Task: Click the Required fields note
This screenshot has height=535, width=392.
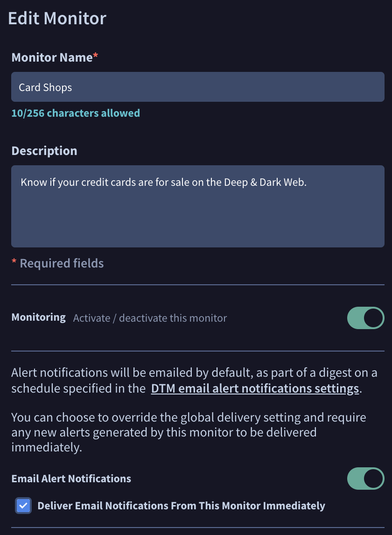Action: coord(62,263)
